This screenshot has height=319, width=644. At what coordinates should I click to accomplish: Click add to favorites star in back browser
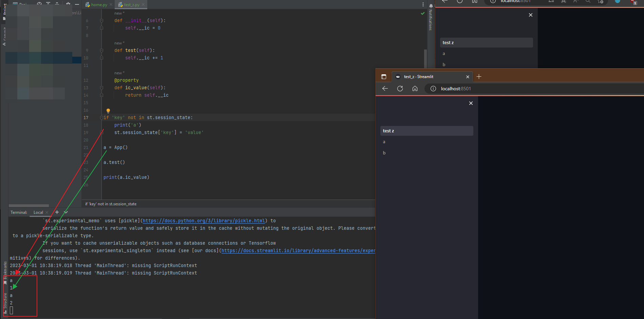tap(600, 1)
